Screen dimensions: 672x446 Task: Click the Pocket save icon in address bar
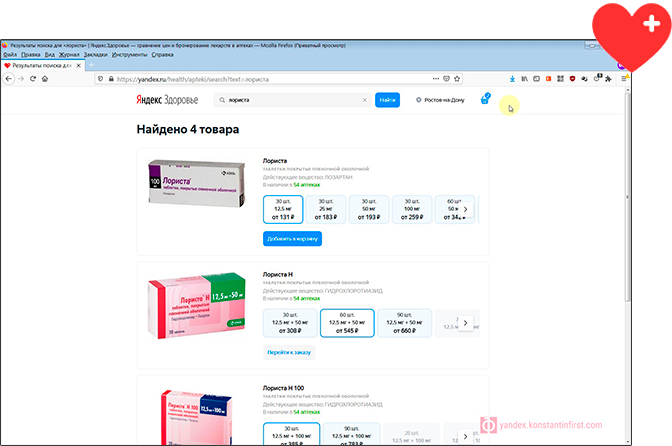click(x=447, y=79)
